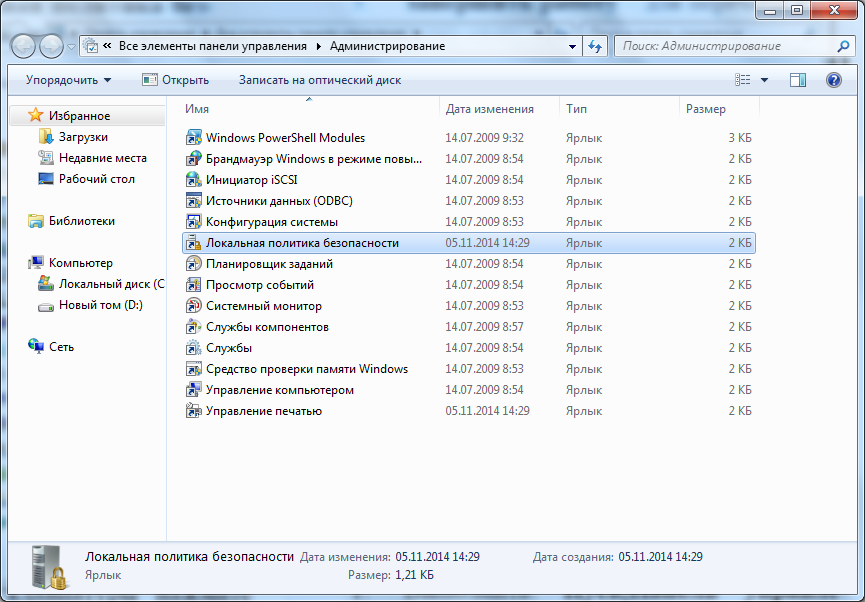Image resolution: width=865 pixels, height=602 pixels.
Task: Click the Back navigation button
Action: pos(23,46)
